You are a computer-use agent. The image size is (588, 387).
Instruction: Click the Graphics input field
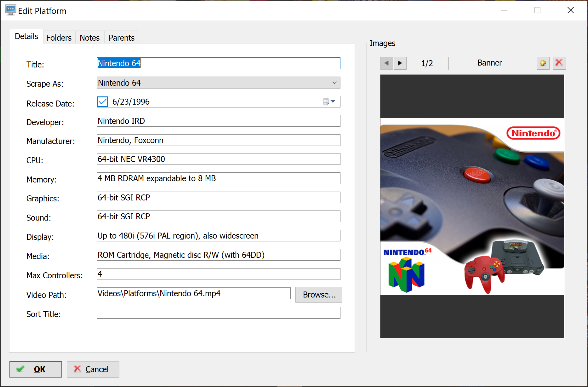click(219, 198)
